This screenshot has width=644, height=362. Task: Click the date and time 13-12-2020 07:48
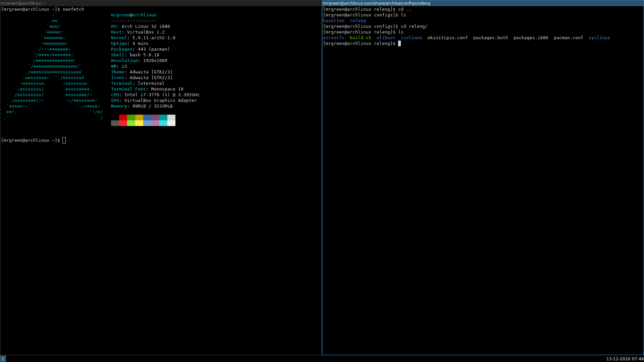pos(625,359)
